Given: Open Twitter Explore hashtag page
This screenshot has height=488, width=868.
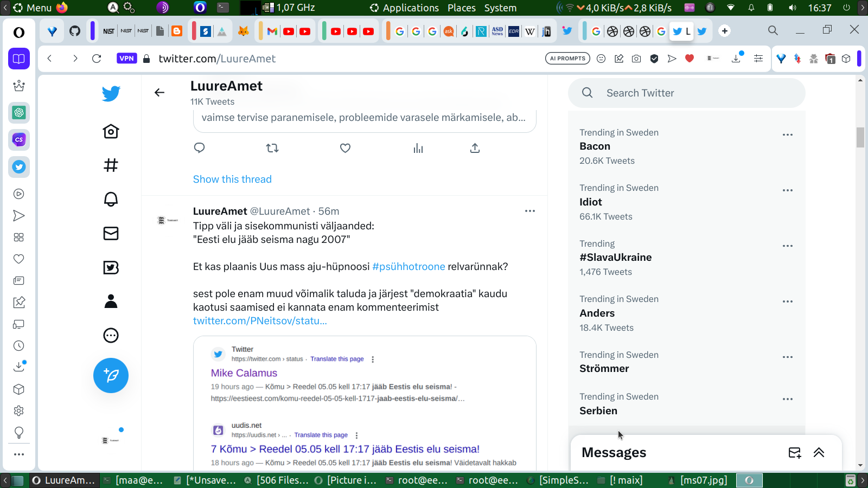Looking at the screenshot, I should coord(111,165).
